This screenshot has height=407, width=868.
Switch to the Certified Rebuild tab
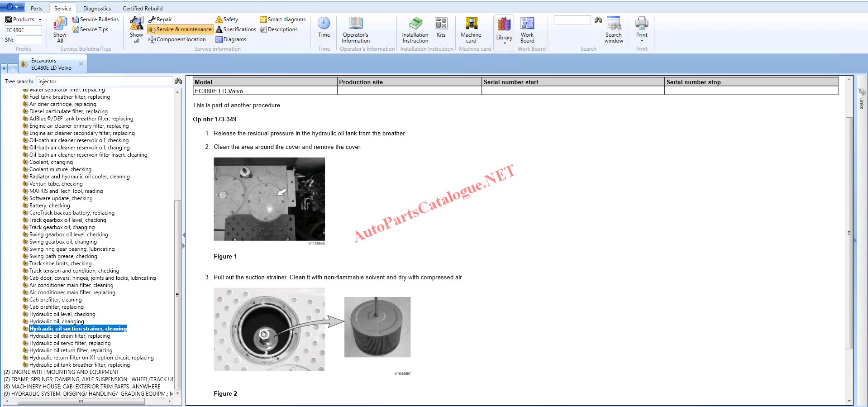pos(143,8)
